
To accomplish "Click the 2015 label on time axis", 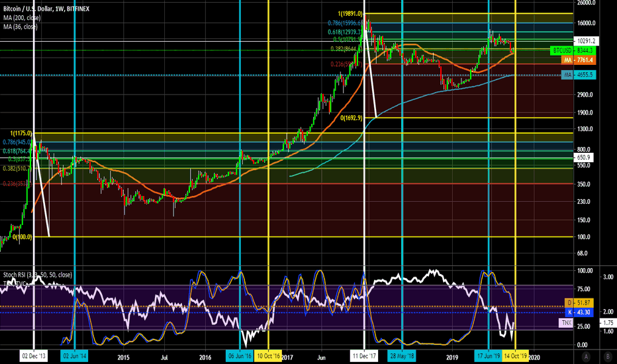I will [x=123, y=357].
